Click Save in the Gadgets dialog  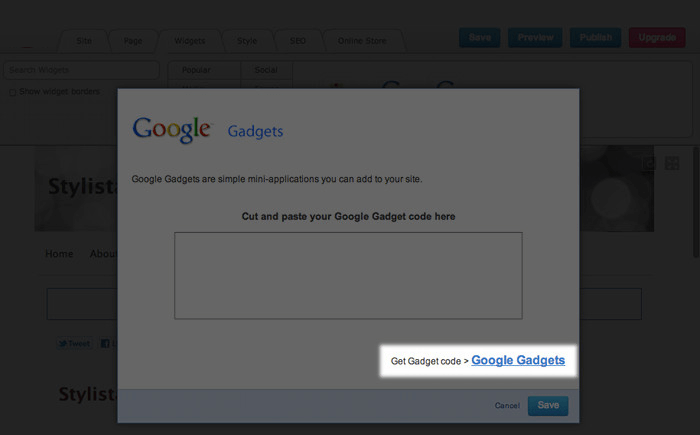click(x=548, y=406)
